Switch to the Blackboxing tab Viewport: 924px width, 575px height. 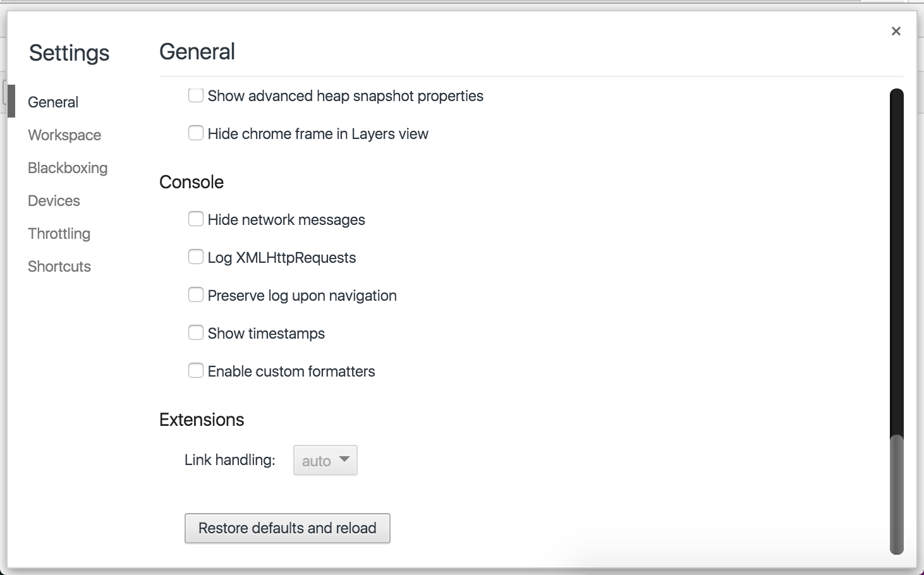pos(68,168)
